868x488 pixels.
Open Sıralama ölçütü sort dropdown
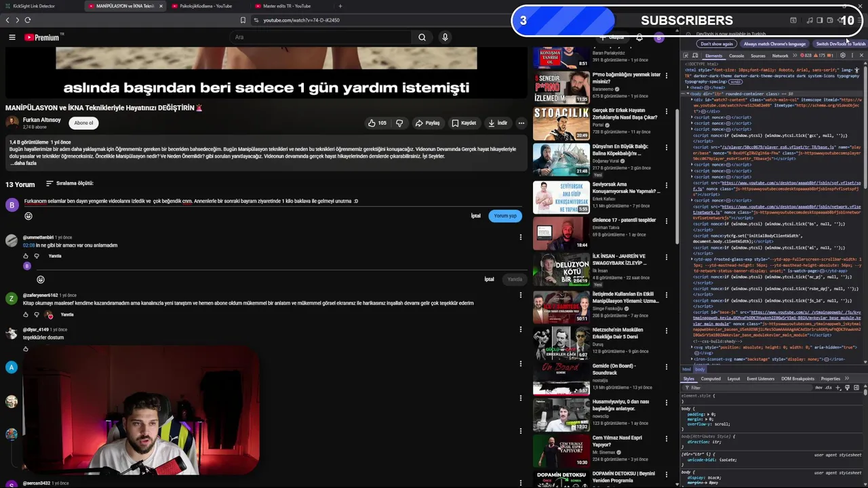69,184
